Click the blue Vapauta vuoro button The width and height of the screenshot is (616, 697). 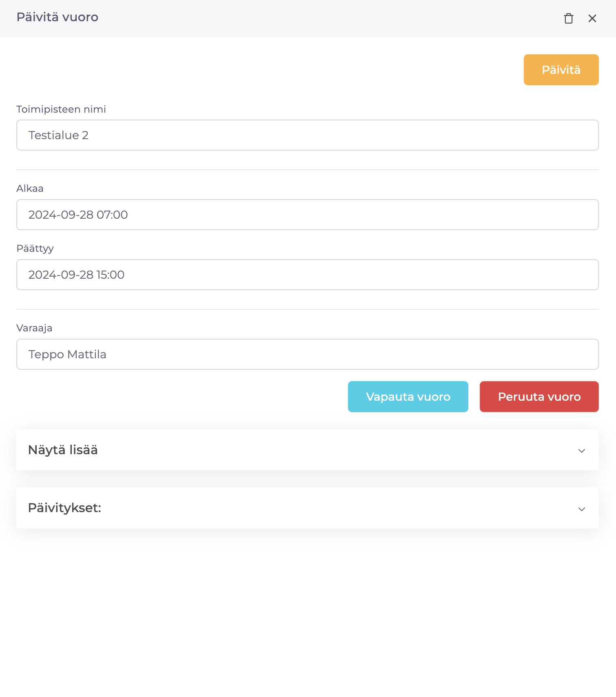pyautogui.click(x=408, y=397)
